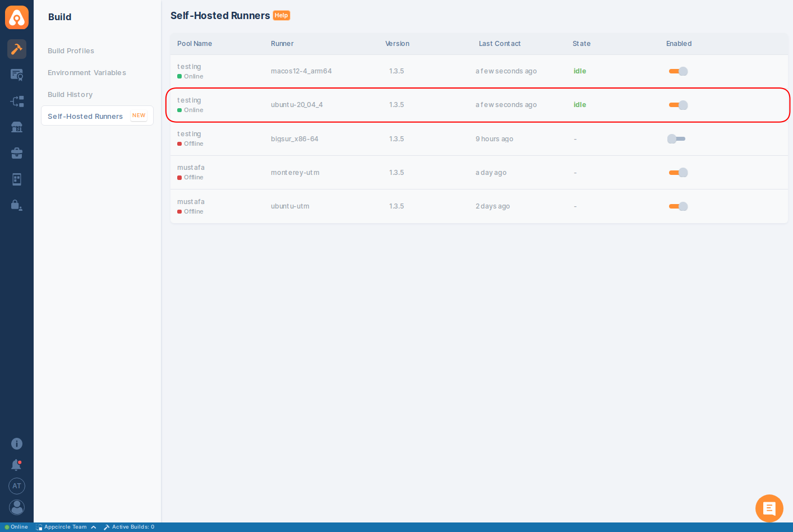
Task: Select runner name bigsur_x86-64
Action: pos(294,139)
